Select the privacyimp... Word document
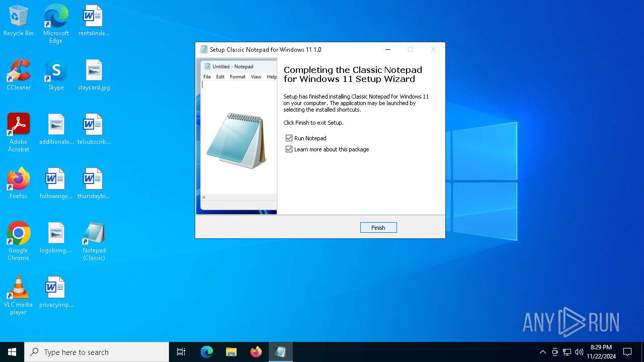 pos(56,292)
